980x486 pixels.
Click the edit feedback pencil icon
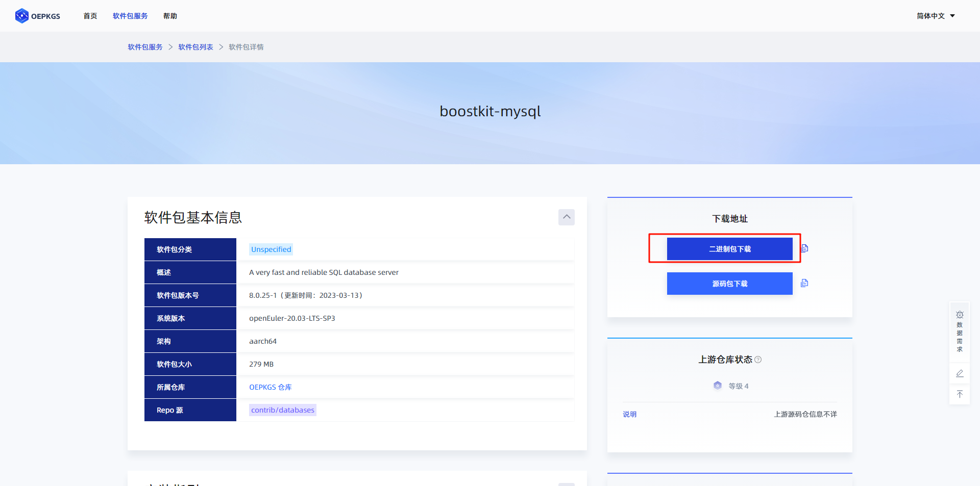pos(960,373)
